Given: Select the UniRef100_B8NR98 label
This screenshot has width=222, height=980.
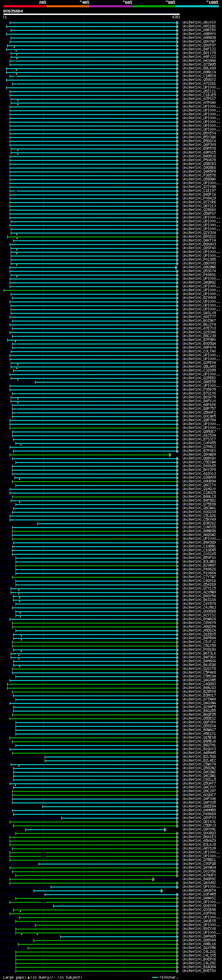Looking at the screenshot, I should 199,531.
